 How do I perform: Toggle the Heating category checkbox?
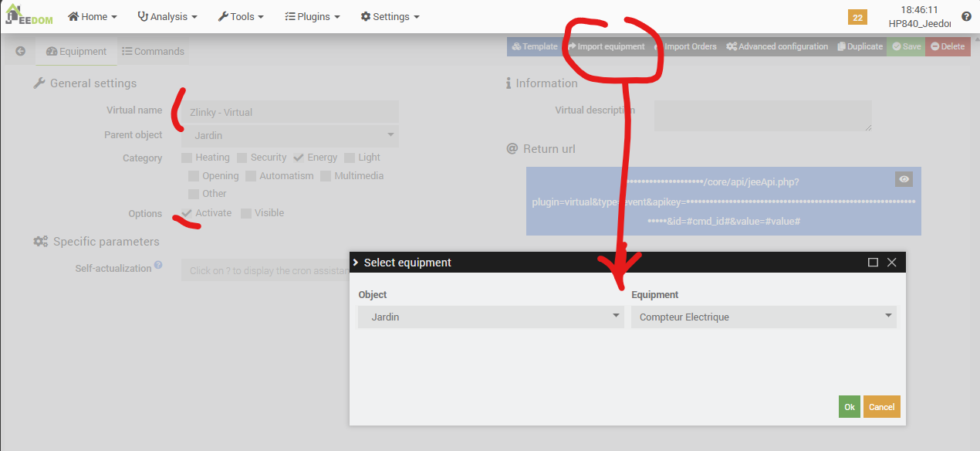[187, 158]
